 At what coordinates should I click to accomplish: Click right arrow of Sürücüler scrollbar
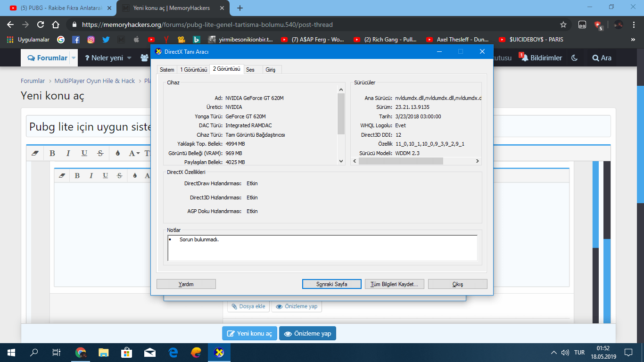477,161
